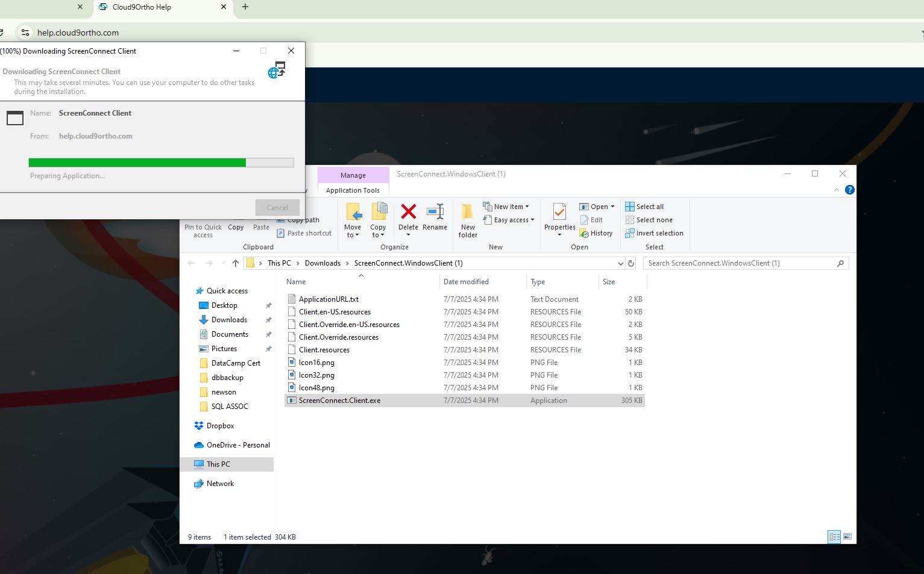
Task: Select the Manage ribbon tab
Action: (x=353, y=175)
